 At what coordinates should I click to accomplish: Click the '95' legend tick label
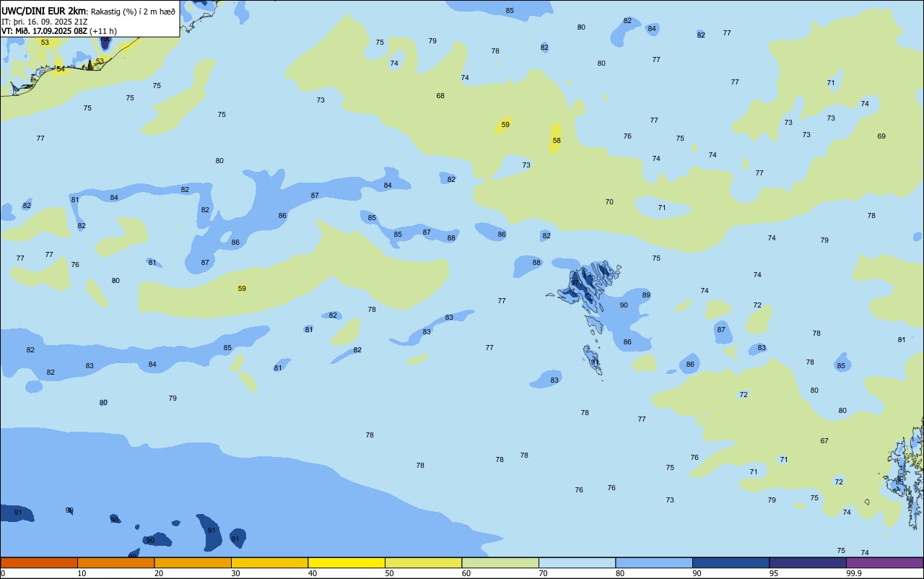tap(774, 573)
